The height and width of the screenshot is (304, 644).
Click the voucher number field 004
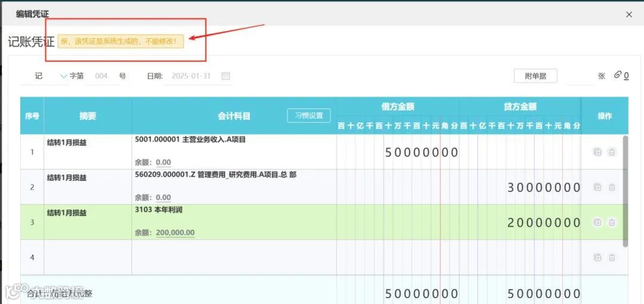click(x=101, y=76)
